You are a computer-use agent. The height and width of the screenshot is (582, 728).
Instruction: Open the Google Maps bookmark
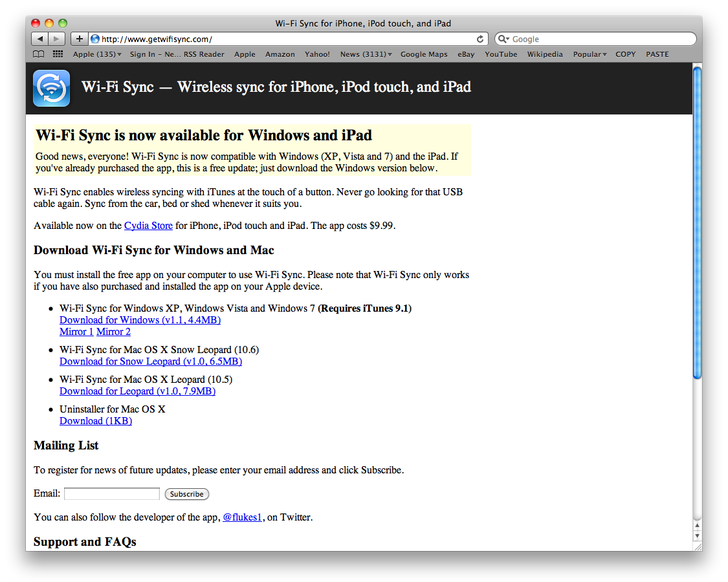point(424,54)
